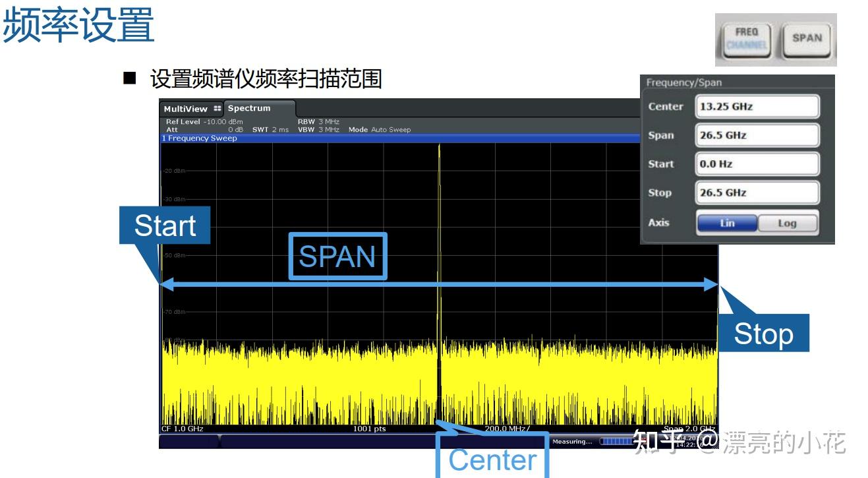Select the Start frequency 0.0 Hz field
Image resolution: width=868 pixels, height=478 pixels.
757,164
